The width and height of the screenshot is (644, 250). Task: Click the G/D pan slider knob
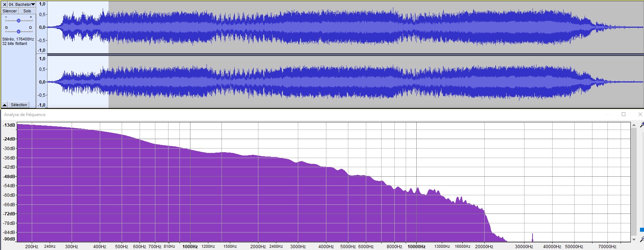coord(19,31)
